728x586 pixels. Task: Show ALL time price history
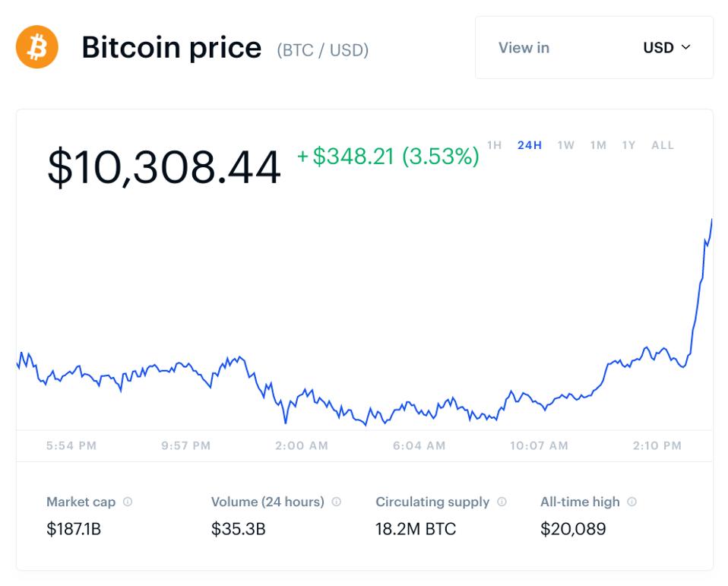[x=663, y=145]
